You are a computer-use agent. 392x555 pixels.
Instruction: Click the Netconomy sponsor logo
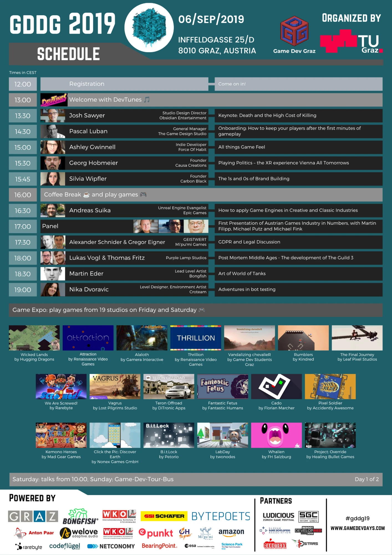[x=111, y=546]
